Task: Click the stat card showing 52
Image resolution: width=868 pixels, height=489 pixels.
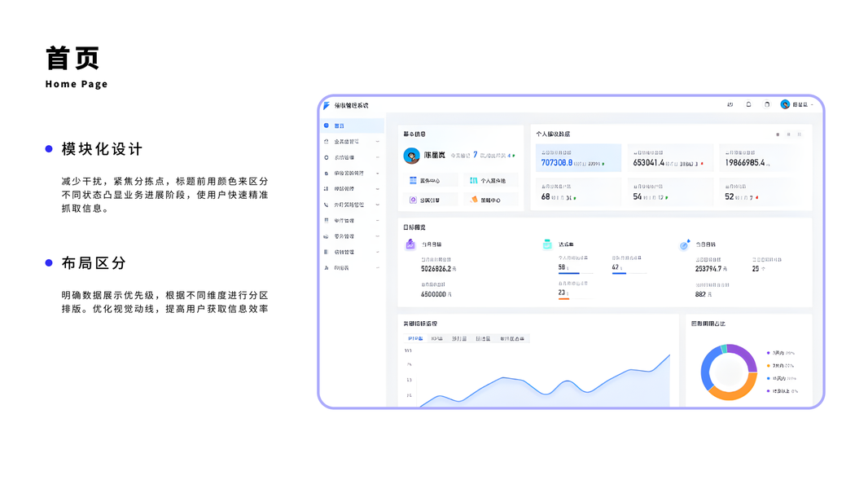Action: coord(761,192)
